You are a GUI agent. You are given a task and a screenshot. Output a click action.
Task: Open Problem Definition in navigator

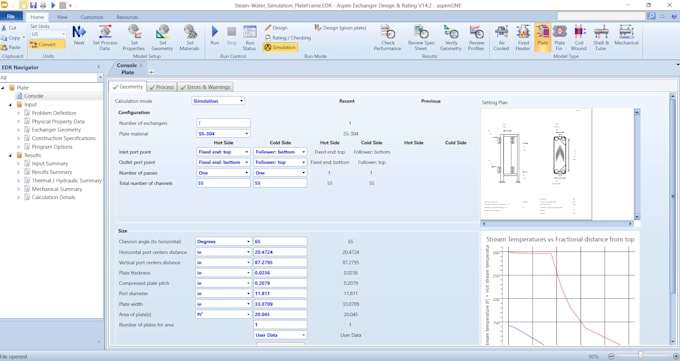point(54,113)
